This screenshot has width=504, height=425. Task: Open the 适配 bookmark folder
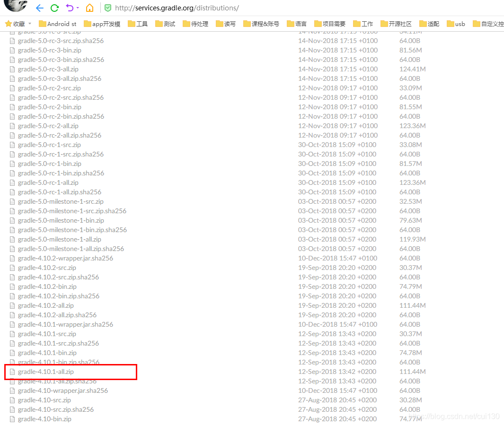(429, 24)
